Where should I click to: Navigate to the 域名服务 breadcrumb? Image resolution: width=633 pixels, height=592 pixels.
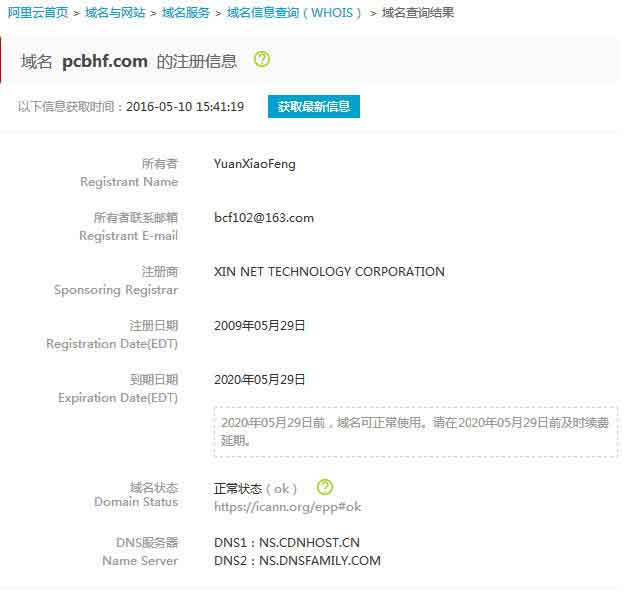coord(186,13)
